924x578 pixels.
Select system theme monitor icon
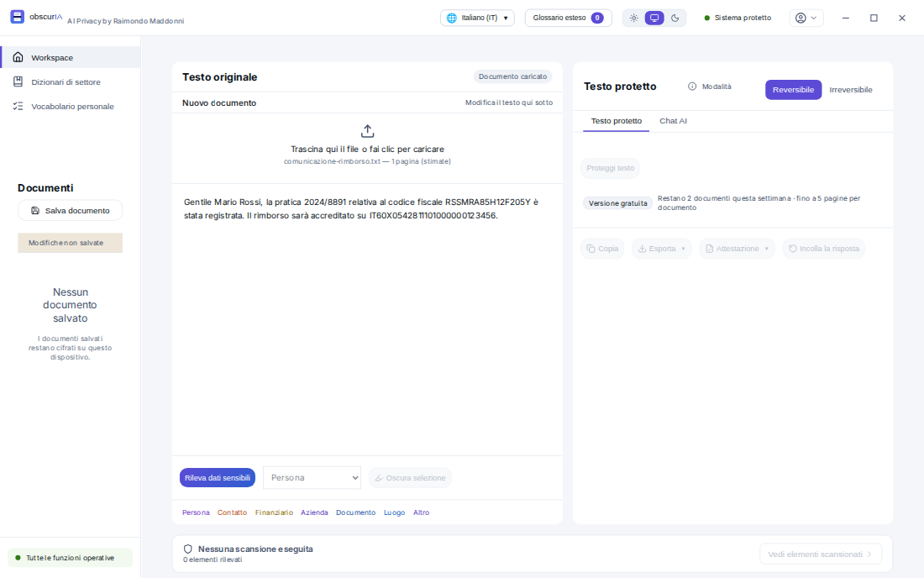[x=654, y=18]
